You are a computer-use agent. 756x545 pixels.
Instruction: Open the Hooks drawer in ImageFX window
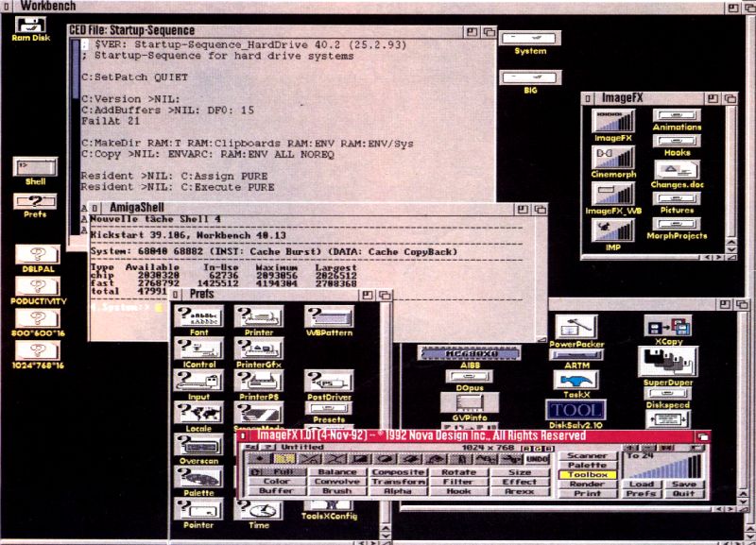click(677, 141)
